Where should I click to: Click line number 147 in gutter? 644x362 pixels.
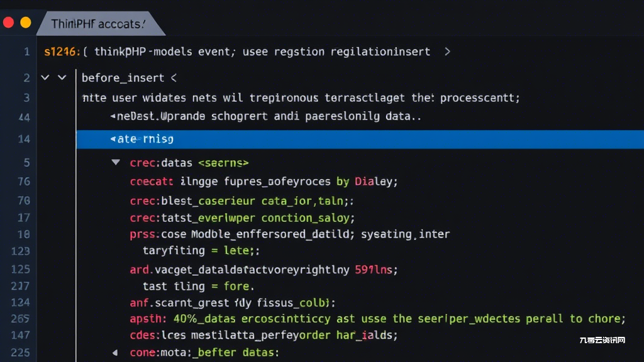pyautogui.click(x=21, y=335)
